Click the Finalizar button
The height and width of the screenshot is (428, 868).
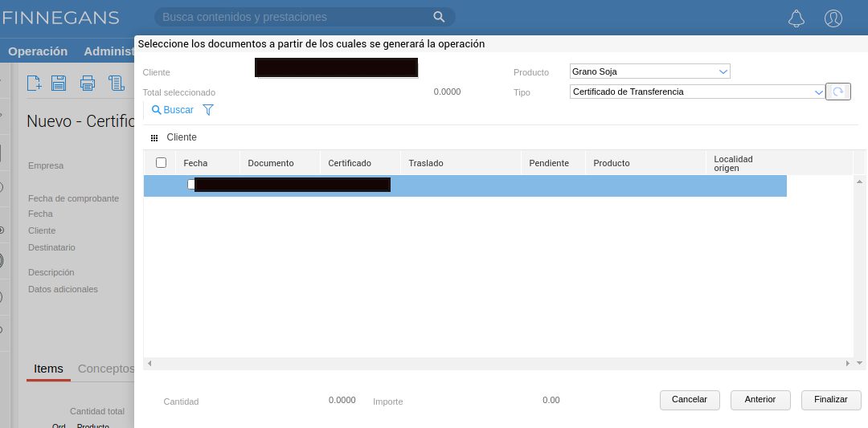(831, 400)
